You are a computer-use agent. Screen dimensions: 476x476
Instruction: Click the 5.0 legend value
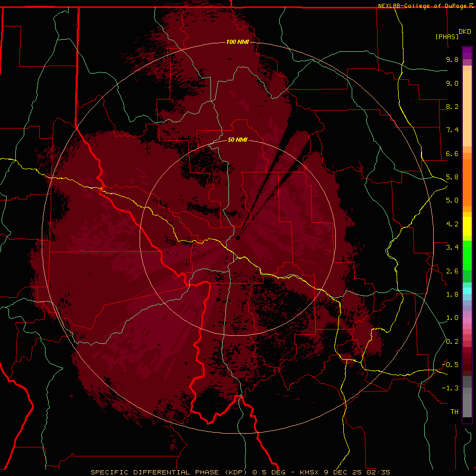[x=452, y=200]
